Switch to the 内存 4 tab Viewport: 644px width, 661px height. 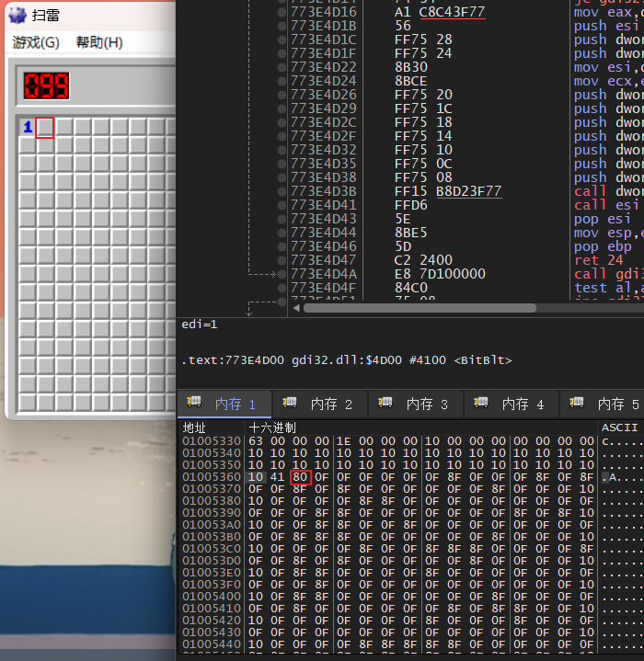point(512,404)
